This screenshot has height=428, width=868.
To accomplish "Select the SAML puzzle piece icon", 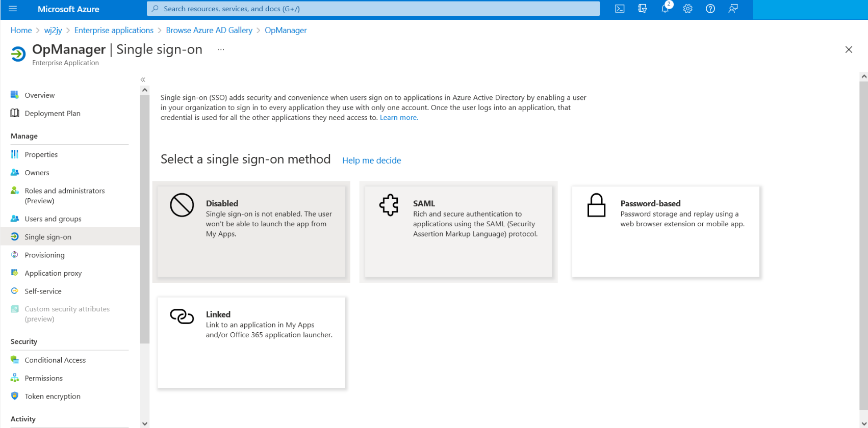I will click(x=389, y=205).
